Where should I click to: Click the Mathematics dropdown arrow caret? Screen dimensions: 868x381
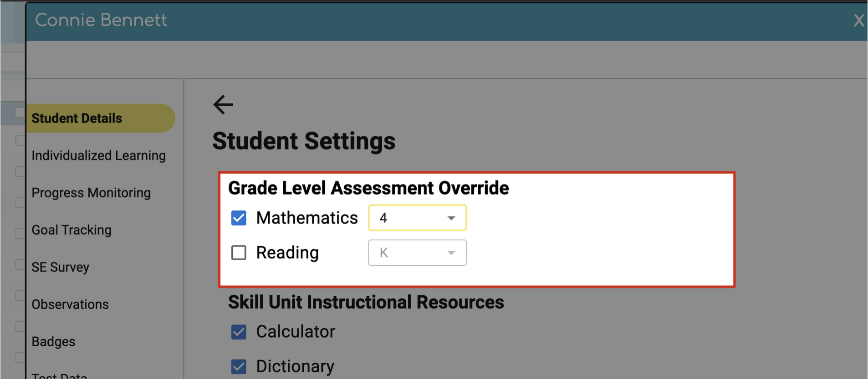click(451, 218)
